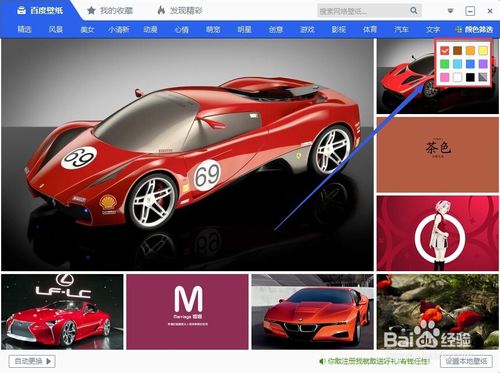This screenshot has height=373, width=500.
Task: Minimize the wallpaper window
Action: click(470, 11)
